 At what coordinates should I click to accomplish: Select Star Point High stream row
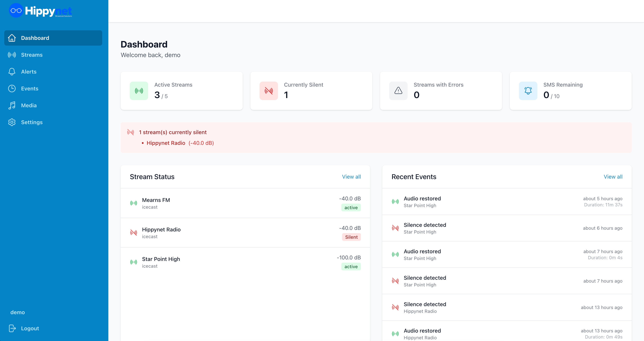[x=245, y=262]
